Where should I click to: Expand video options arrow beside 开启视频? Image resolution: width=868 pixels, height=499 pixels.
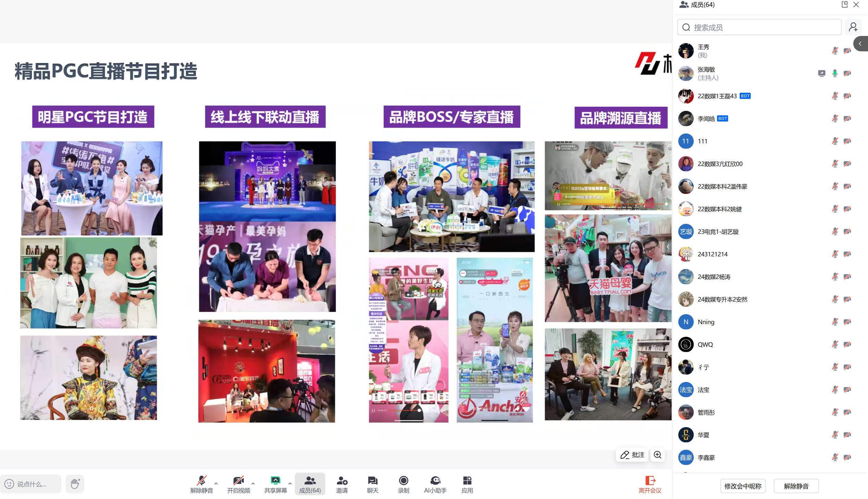[253, 483]
